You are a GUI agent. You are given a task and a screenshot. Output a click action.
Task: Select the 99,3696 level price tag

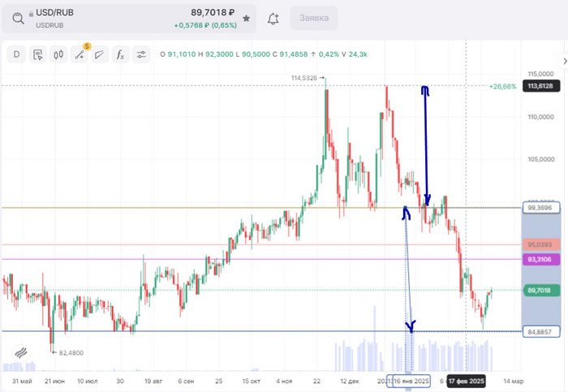point(541,208)
